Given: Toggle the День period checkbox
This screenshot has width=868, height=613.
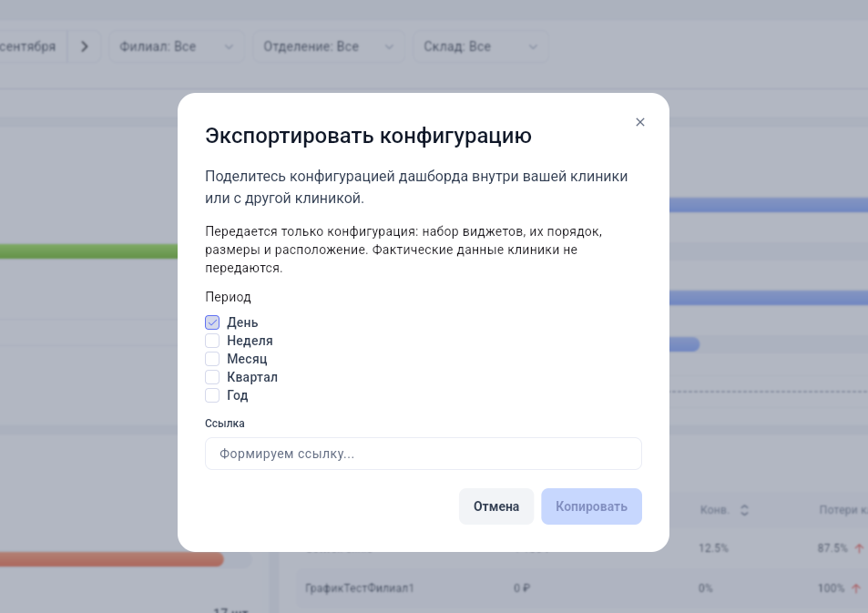Looking at the screenshot, I should (x=212, y=322).
